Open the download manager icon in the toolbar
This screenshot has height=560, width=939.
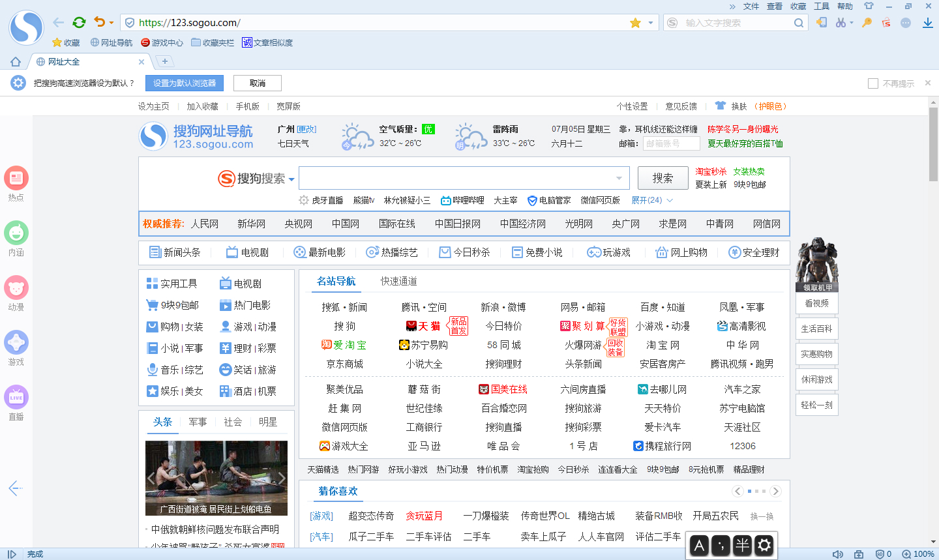tap(927, 23)
